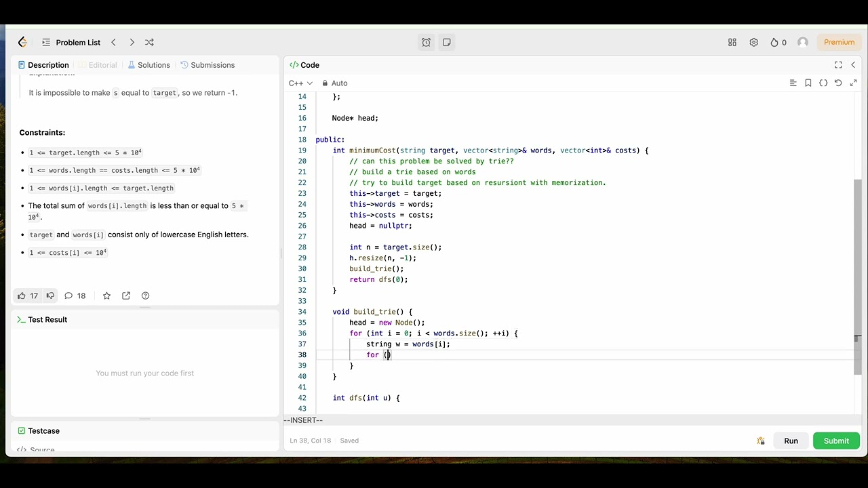The image size is (868, 488).
Task: Open the notes icon in top bar
Action: coord(446,42)
